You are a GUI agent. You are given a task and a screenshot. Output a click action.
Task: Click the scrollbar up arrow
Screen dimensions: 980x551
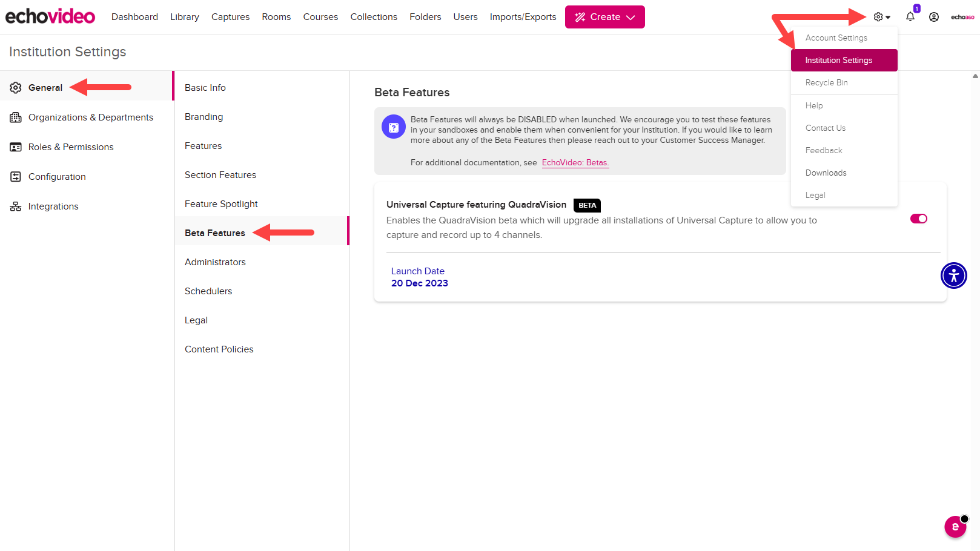pyautogui.click(x=975, y=76)
